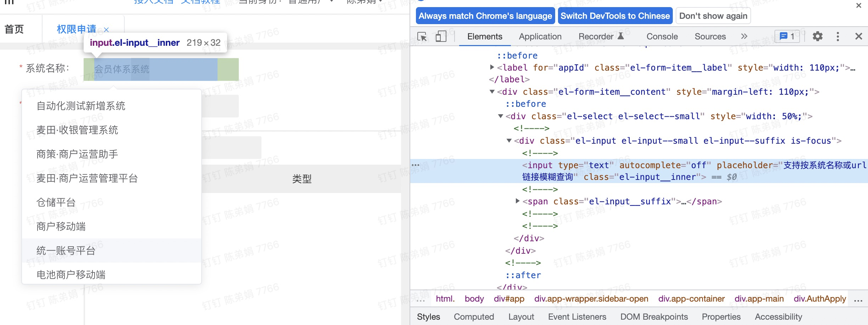Image resolution: width=868 pixels, height=325 pixels.
Task: Open the Properties pane tab
Action: coord(721,317)
